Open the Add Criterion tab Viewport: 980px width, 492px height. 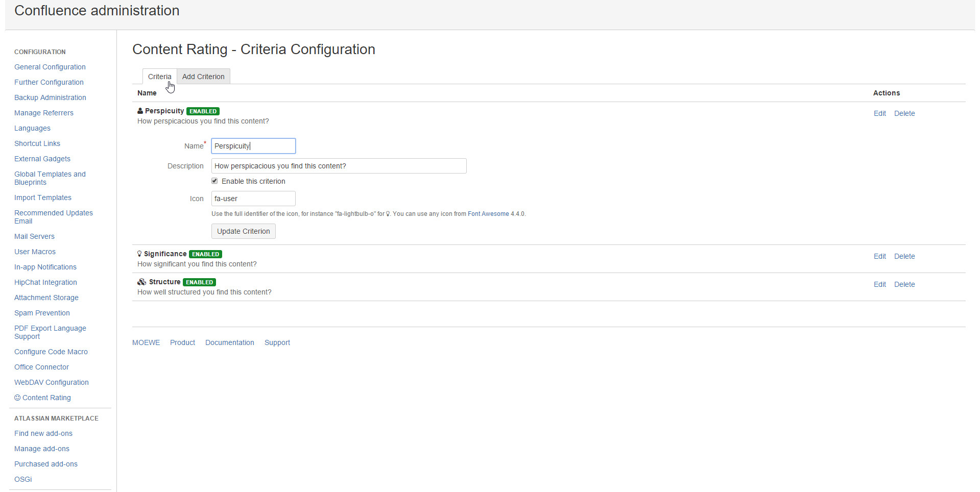tap(203, 77)
